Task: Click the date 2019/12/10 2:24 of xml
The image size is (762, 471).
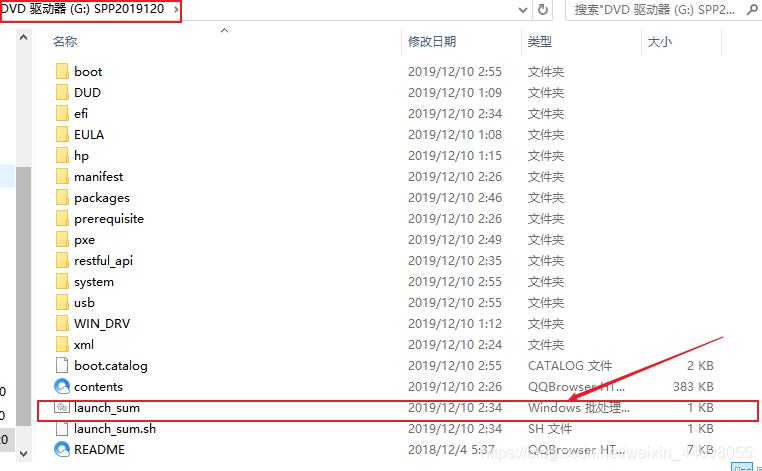Action: [x=455, y=345]
